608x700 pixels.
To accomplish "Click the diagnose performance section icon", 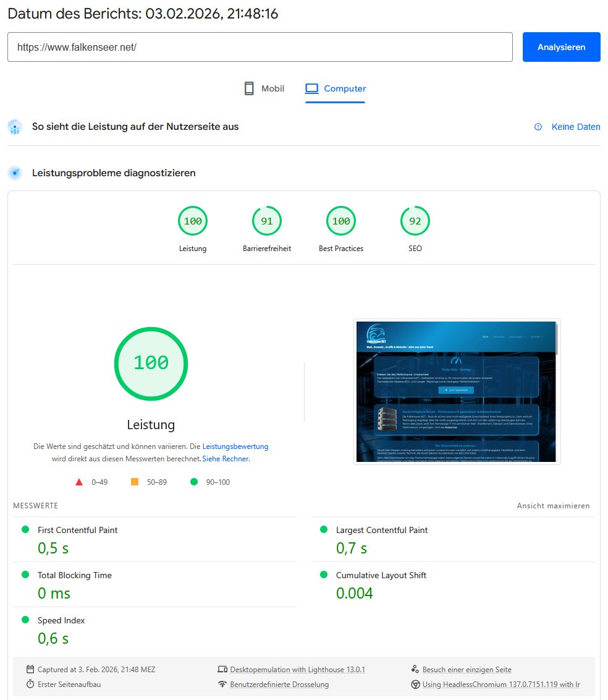I will pos(15,173).
